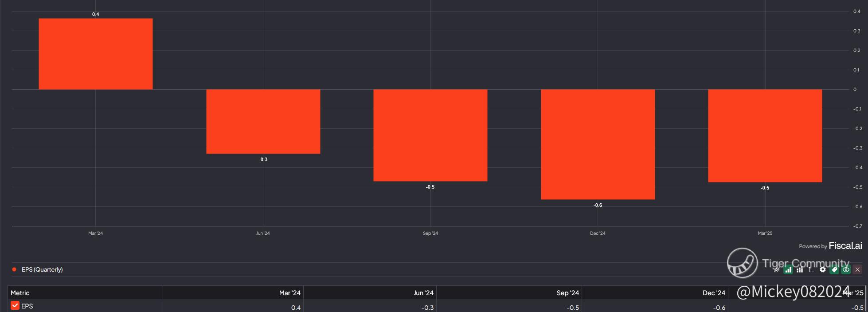Image resolution: width=868 pixels, height=312 pixels.
Task: Select the stacked bars chart icon
Action: tap(800, 270)
